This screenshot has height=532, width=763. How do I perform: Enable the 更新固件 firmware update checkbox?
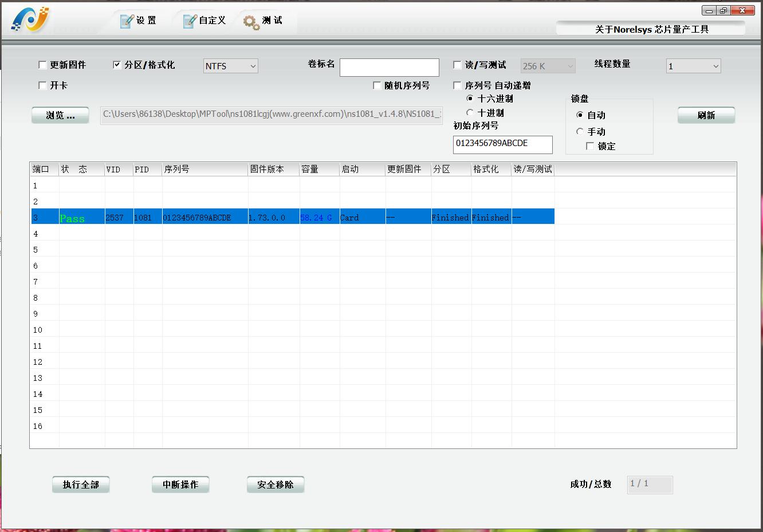tap(42, 65)
